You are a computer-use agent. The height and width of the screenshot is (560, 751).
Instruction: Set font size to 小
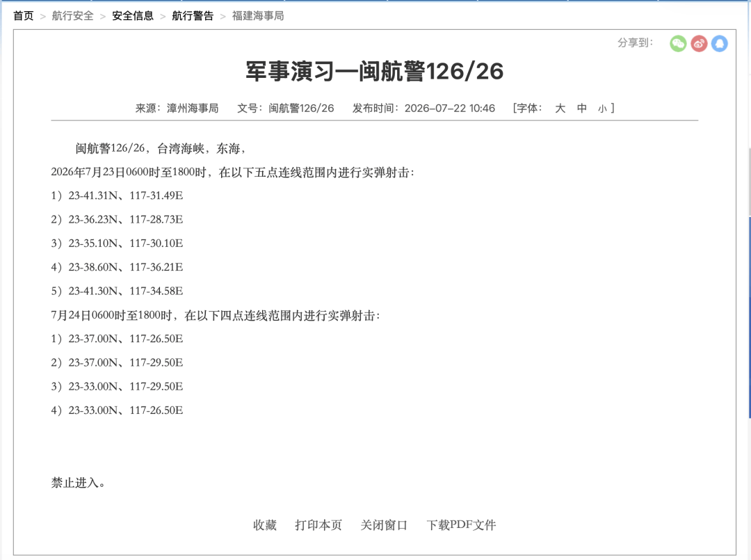(602, 109)
